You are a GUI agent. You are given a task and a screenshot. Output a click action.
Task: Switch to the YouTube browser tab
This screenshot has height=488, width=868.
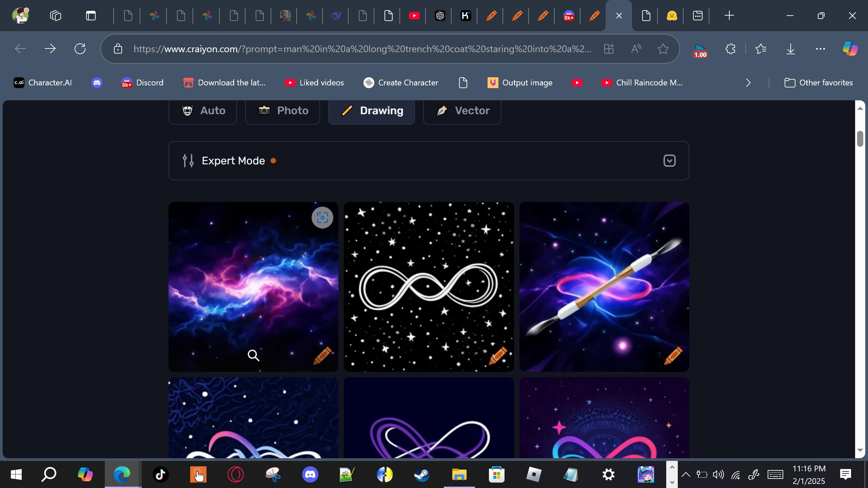pos(414,16)
